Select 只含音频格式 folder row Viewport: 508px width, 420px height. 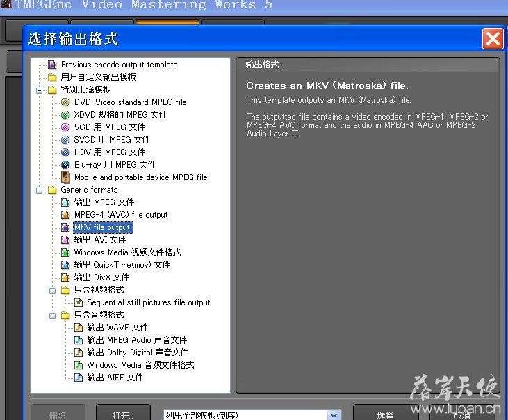coord(99,315)
